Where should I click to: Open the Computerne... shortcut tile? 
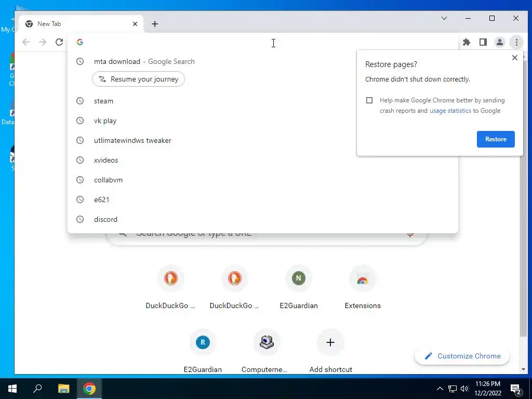pyautogui.click(x=267, y=352)
